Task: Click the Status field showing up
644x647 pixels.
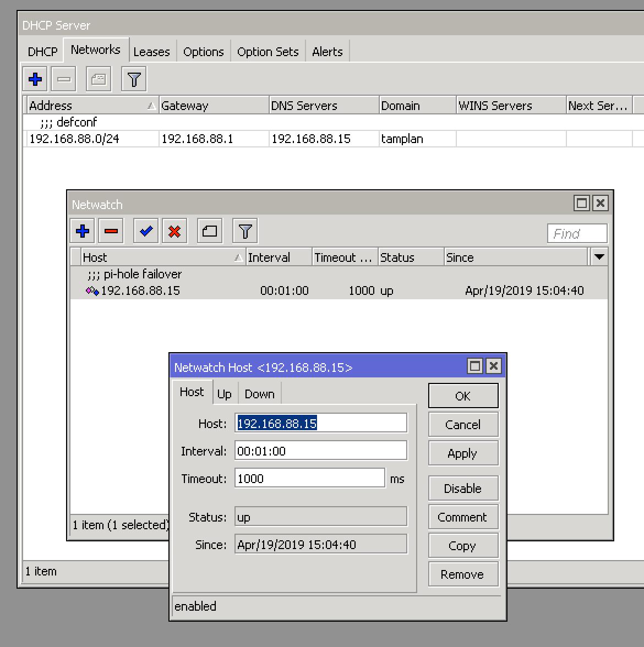Action: (x=321, y=517)
